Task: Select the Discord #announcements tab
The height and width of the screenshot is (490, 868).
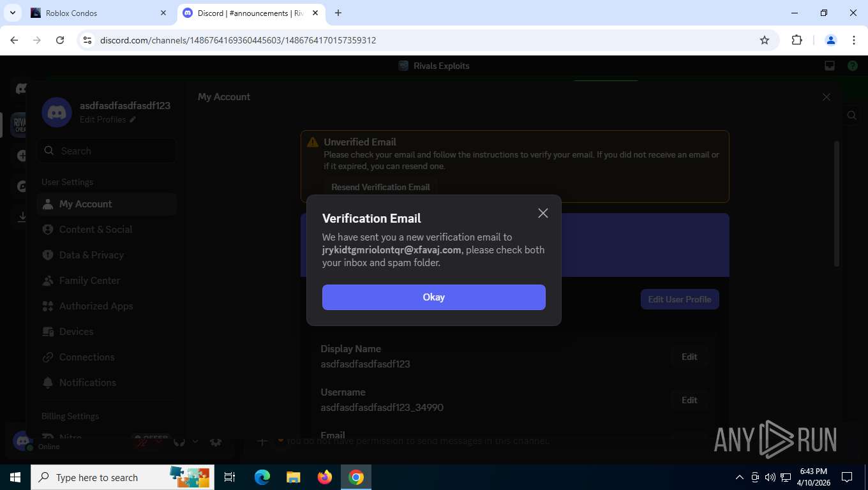Action: point(251,13)
